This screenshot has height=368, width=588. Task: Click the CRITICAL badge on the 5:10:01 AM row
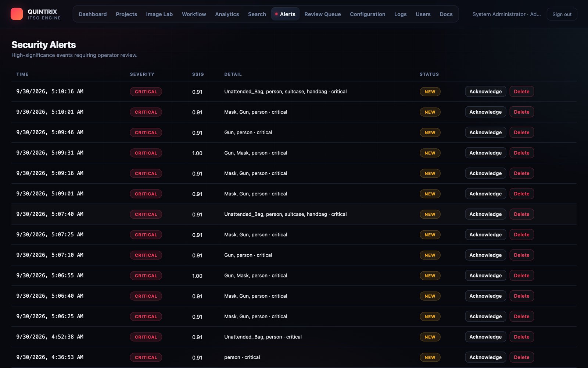(146, 112)
